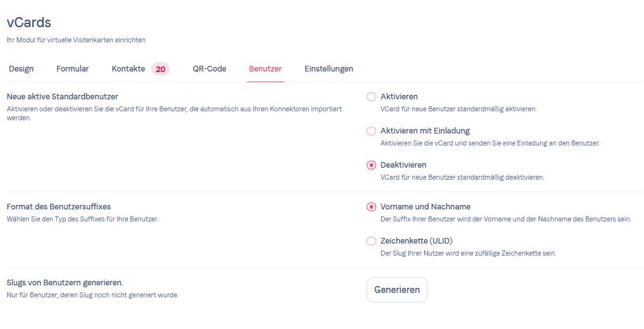Click the "Slugs von Benutzern generieren." label

(x=65, y=283)
